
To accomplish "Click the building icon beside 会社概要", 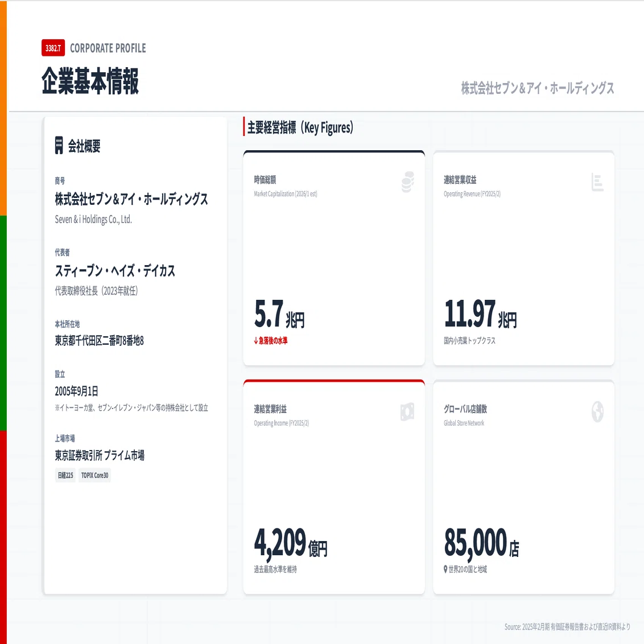I will tap(59, 146).
